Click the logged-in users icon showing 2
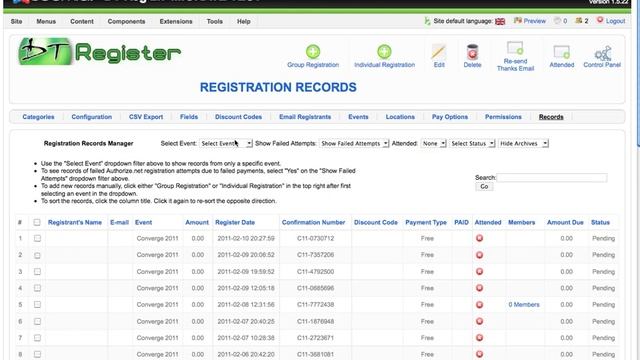The image size is (640, 360). coord(578,20)
